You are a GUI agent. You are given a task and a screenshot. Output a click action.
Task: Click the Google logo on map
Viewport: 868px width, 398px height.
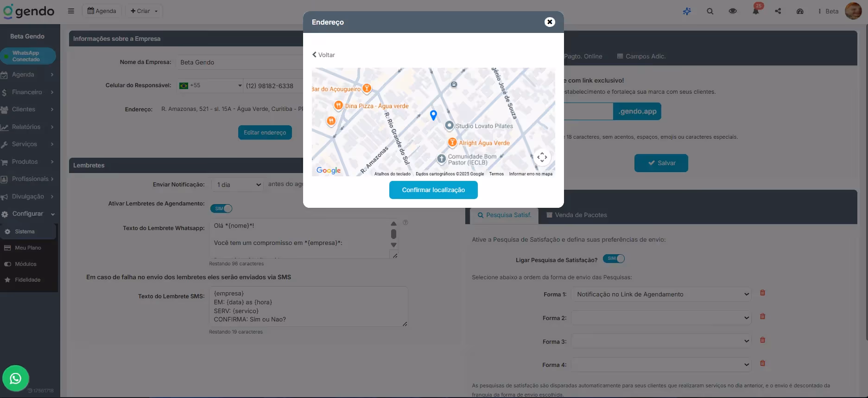click(x=329, y=170)
